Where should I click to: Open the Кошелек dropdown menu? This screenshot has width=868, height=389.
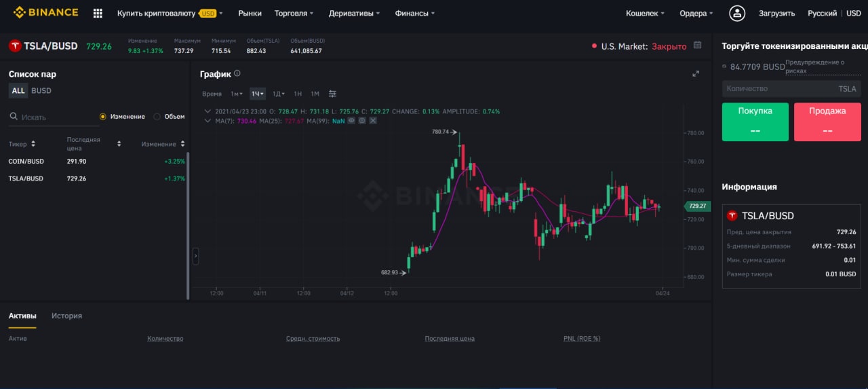coord(645,13)
